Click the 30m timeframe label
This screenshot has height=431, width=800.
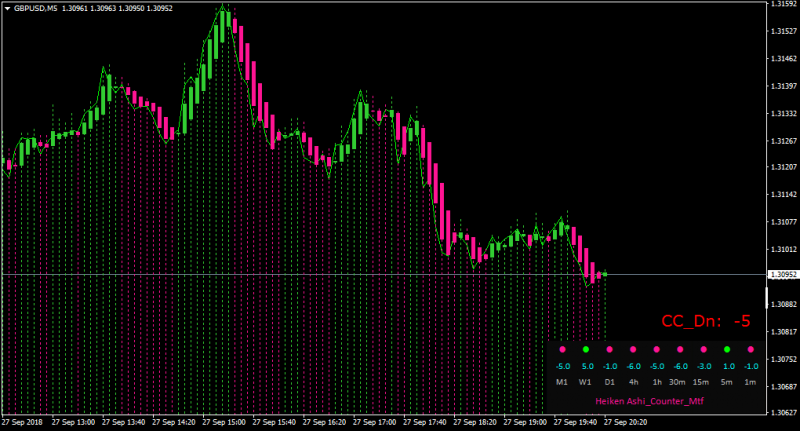click(677, 382)
